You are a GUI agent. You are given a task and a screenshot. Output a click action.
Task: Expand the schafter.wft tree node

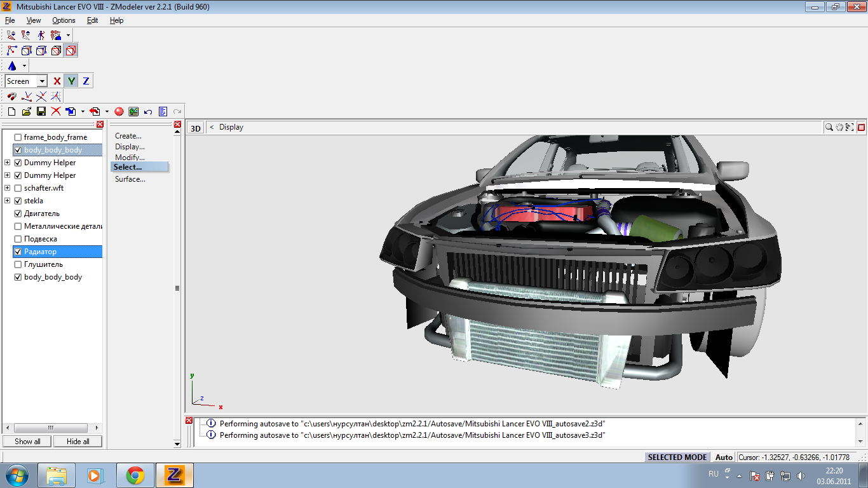[x=7, y=188]
